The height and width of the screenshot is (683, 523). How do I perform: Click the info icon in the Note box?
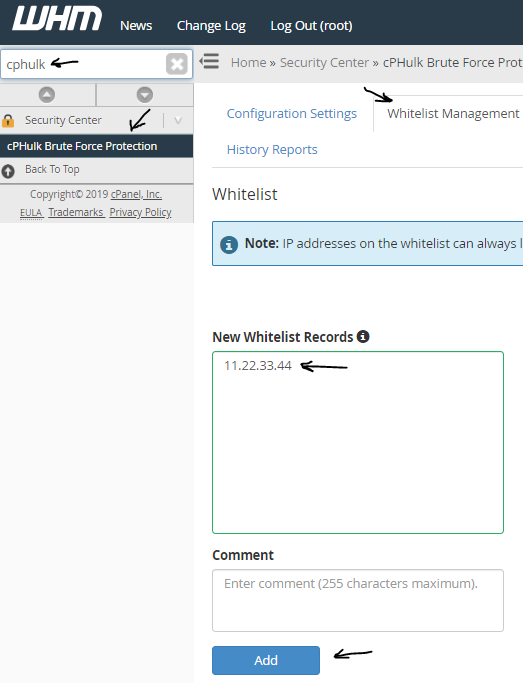pos(229,244)
